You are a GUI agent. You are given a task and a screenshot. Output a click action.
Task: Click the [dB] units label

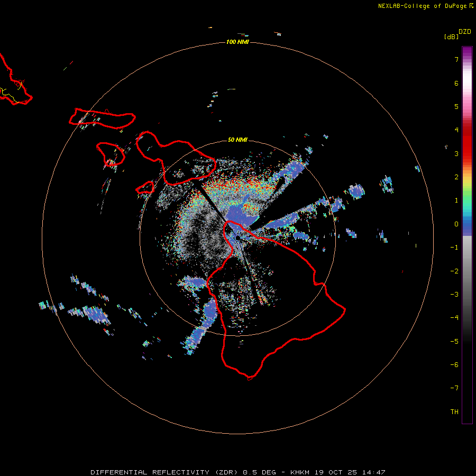(x=452, y=36)
